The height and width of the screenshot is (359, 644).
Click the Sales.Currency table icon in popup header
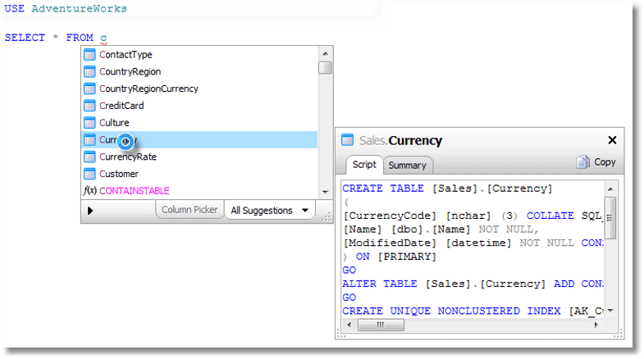(x=348, y=140)
